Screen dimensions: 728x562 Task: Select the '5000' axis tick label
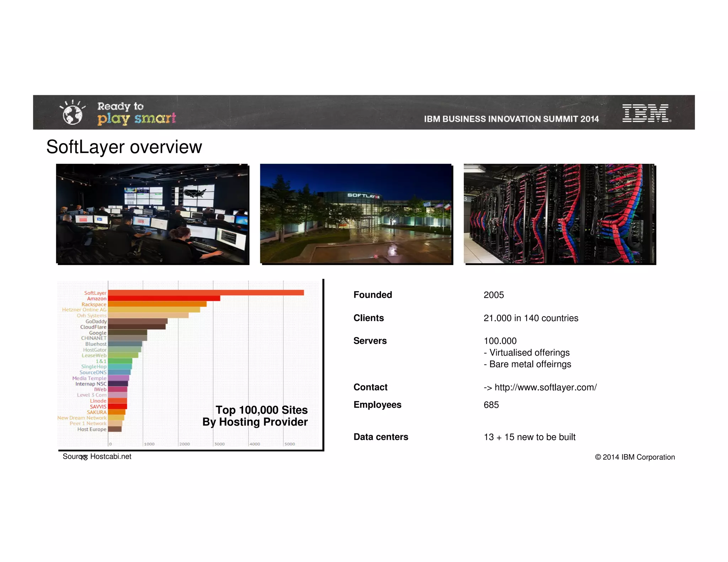tap(290, 444)
